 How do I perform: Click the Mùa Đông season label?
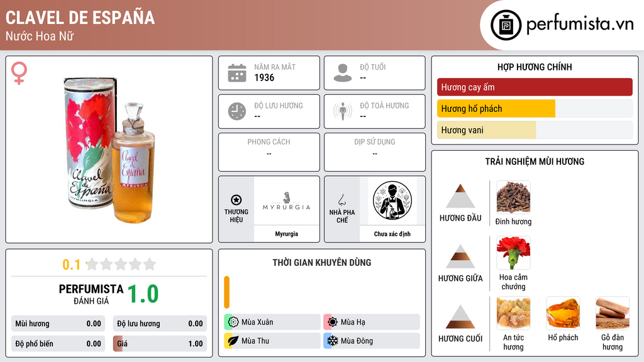pyautogui.click(x=357, y=341)
